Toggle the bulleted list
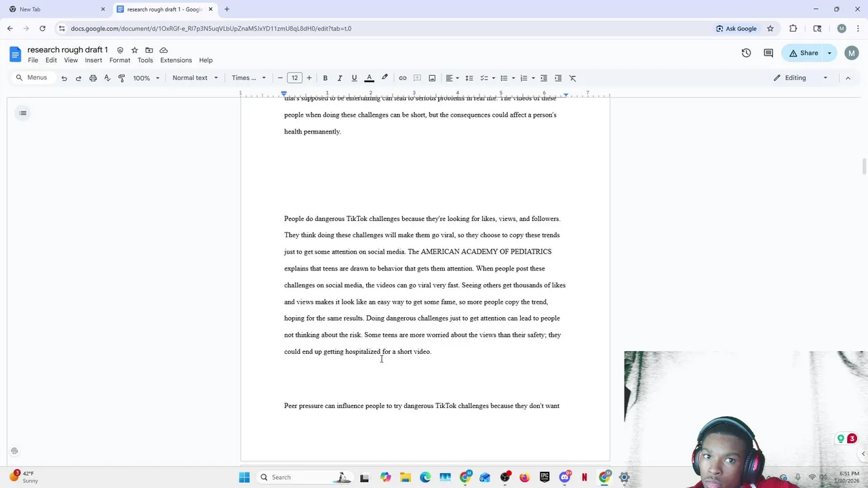868x488 pixels. pos(504,78)
